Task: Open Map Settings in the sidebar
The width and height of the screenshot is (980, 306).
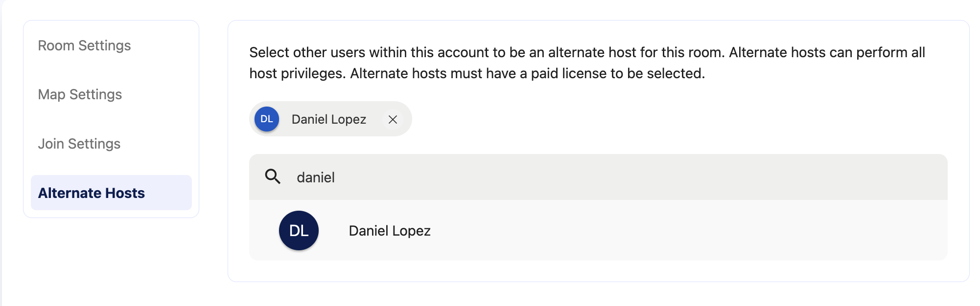Action: click(80, 94)
